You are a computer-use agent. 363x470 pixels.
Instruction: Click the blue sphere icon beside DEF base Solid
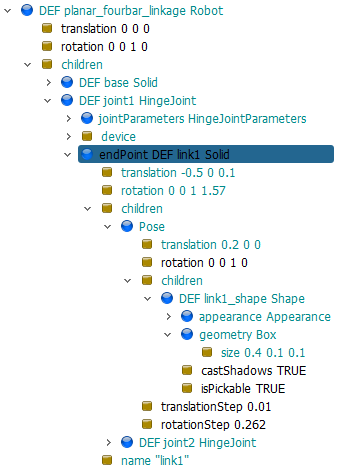pos(67,82)
